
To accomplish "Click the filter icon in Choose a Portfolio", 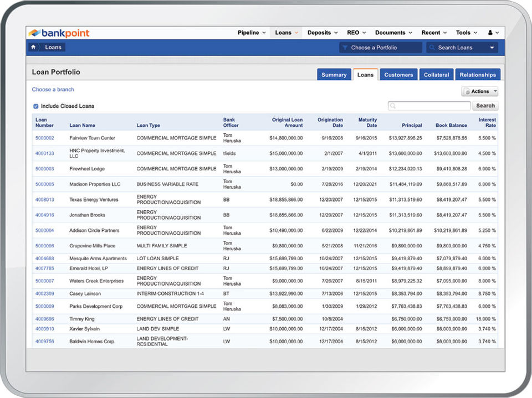I will click(x=345, y=48).
